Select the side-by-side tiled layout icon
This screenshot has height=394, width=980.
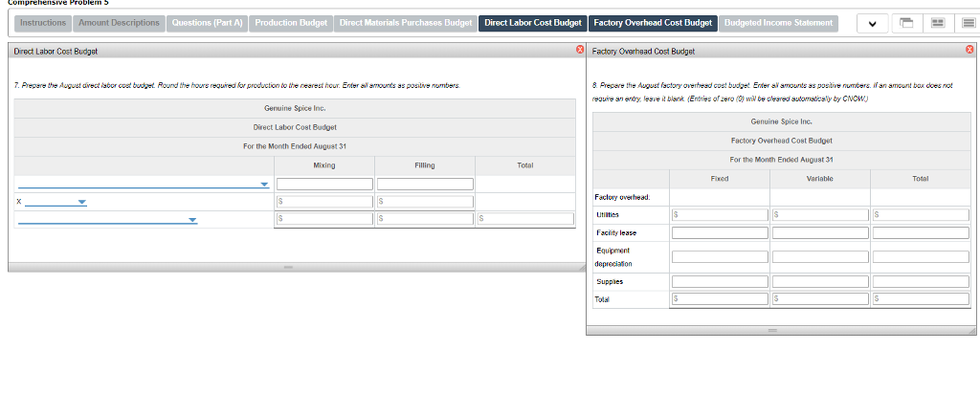point(935,23)
